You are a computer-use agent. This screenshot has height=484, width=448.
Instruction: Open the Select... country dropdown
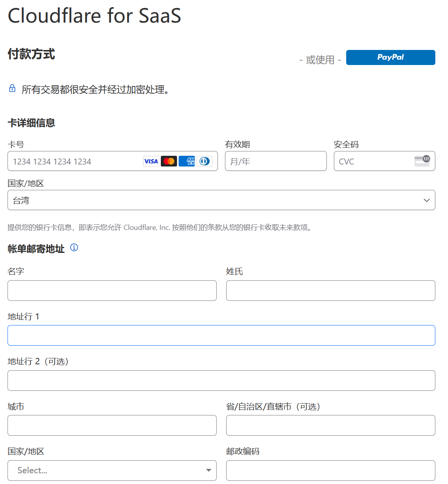pos(112,471)
